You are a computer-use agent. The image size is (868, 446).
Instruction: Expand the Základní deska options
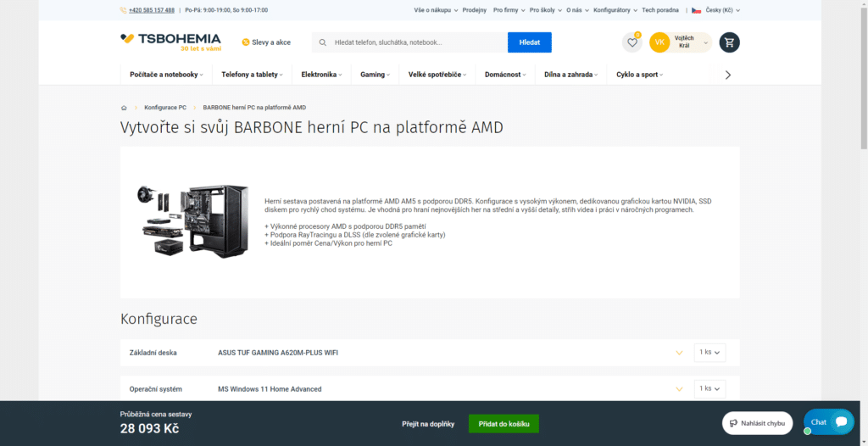pos(678,353)
